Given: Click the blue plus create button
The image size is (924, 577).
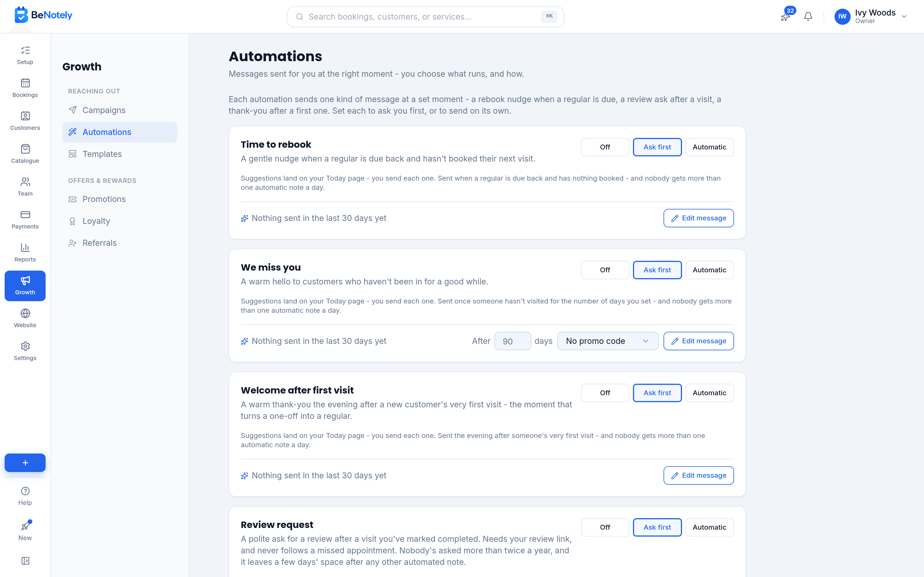Looking at the screenshot, I should [25, 462].
